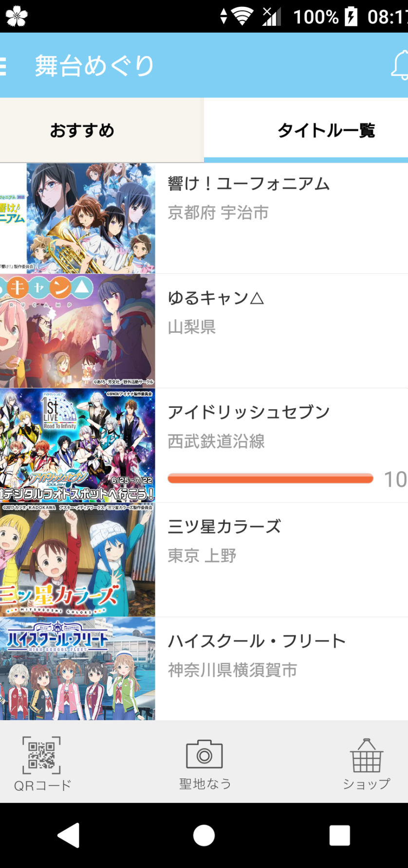Tap the ハイスクール・フリート banner thumbnail
This screenshot has width=408, height=868.
pos(77,669)
